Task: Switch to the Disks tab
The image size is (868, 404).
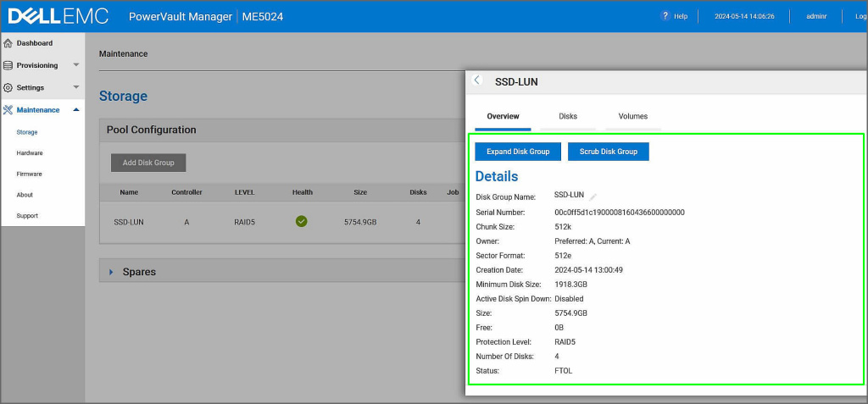Action: tap(568, 116)
